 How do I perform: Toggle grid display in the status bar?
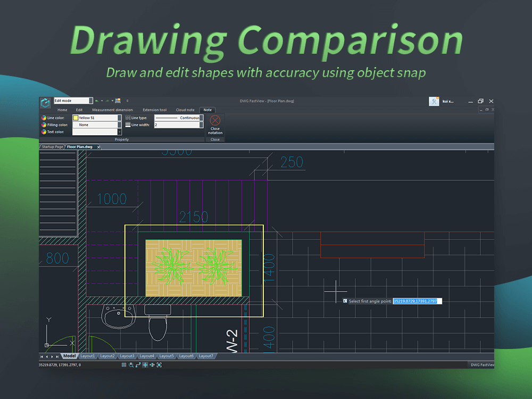(x=123, y=365)
